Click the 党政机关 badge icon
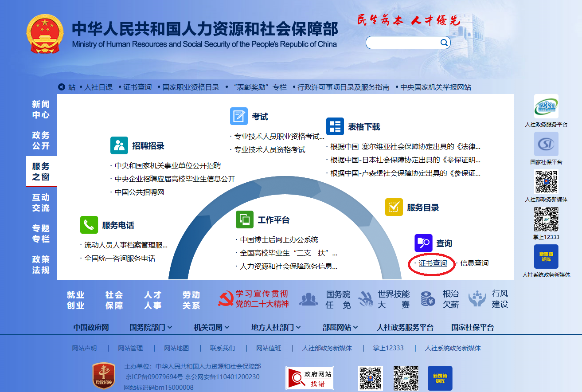 click(x=104, y=376)
